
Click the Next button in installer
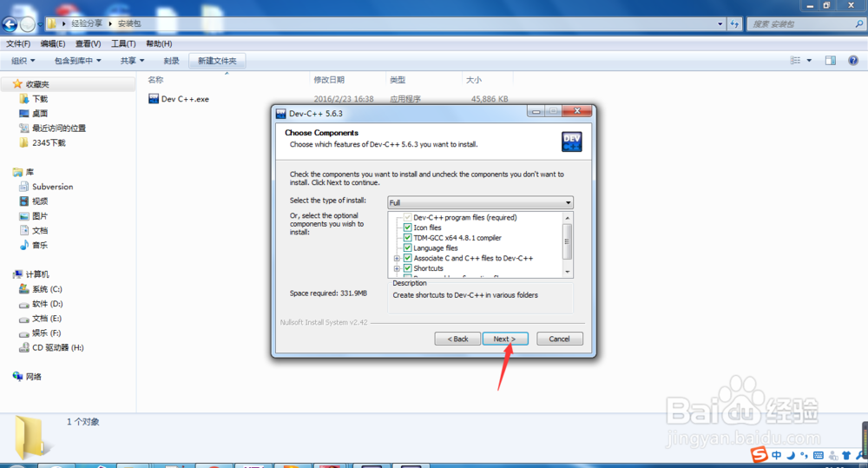click(505, 339)
